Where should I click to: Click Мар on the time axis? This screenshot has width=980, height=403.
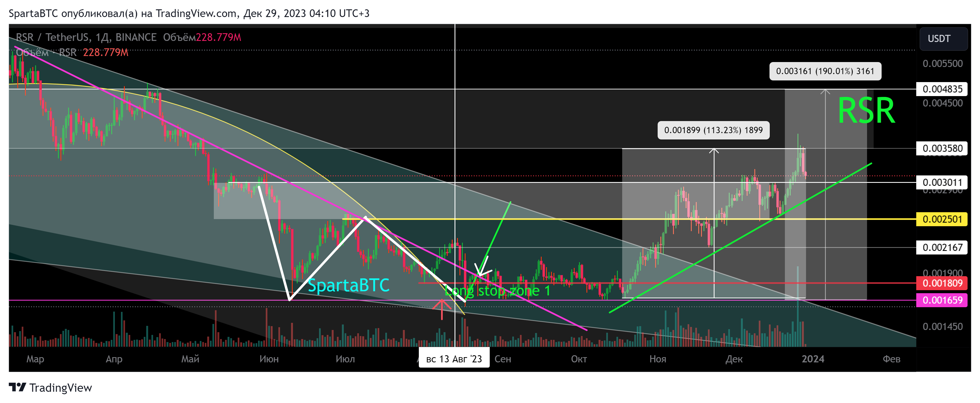coord(35,359)
